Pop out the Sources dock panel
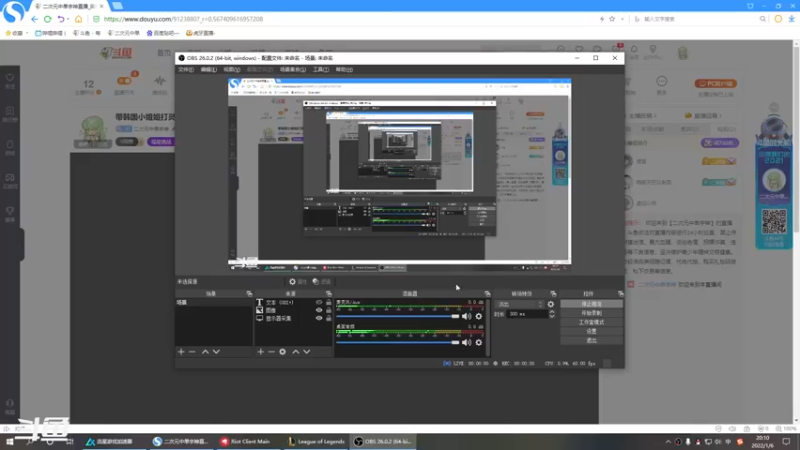The image size is (800, 450). tap(329, 294)
